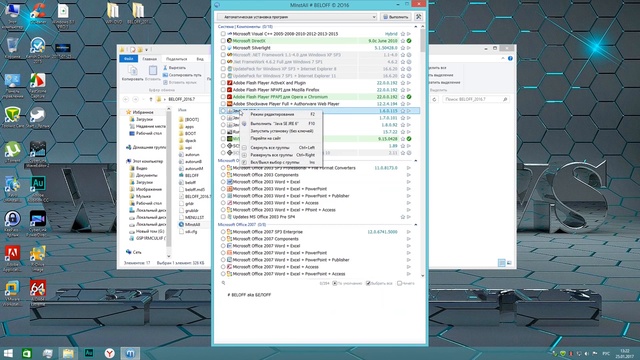Click the Explorer search field for BELOFF_2016.7

[476, 99]
